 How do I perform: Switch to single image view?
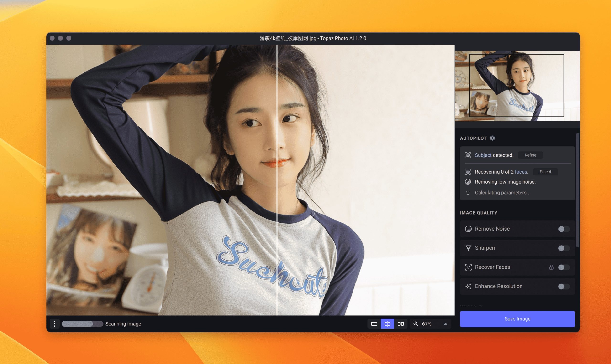click(374, 324)
